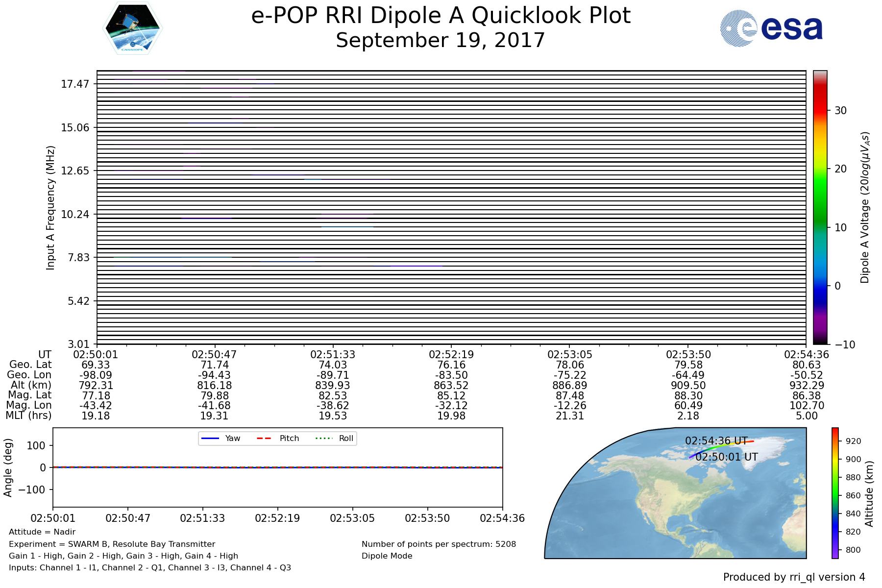Click the 02:50:01 UT map label
The height and width of the screenshot is (588, 882).
726,457
